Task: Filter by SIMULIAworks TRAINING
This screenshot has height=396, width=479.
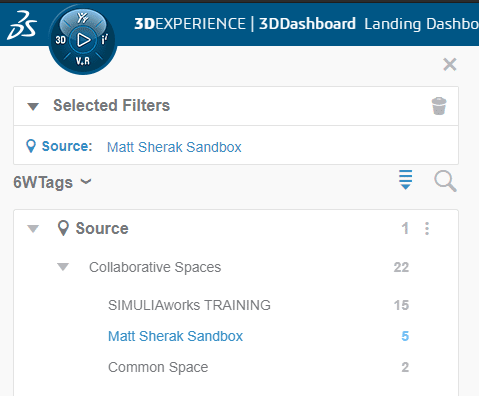Action: (189, 305)
